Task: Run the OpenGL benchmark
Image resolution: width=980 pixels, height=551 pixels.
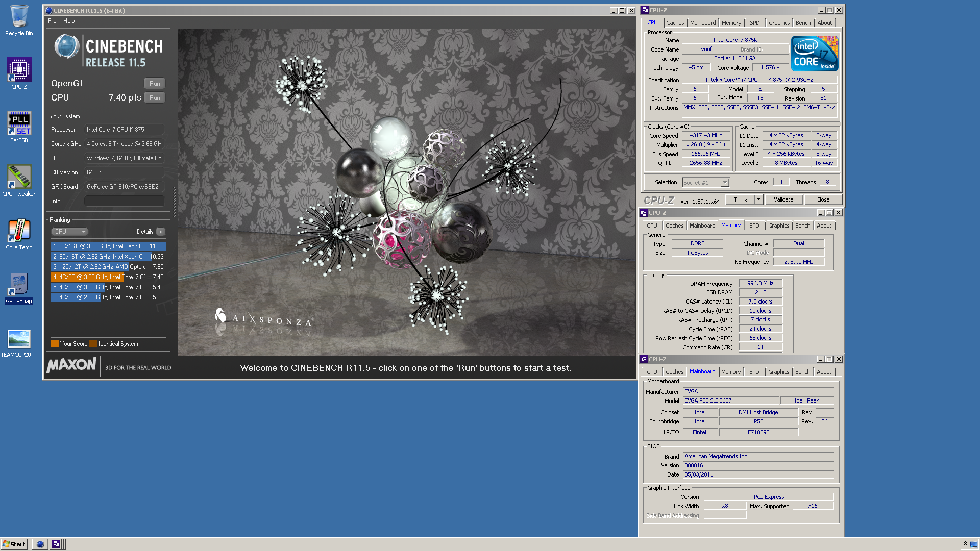Action: (155, 84)
